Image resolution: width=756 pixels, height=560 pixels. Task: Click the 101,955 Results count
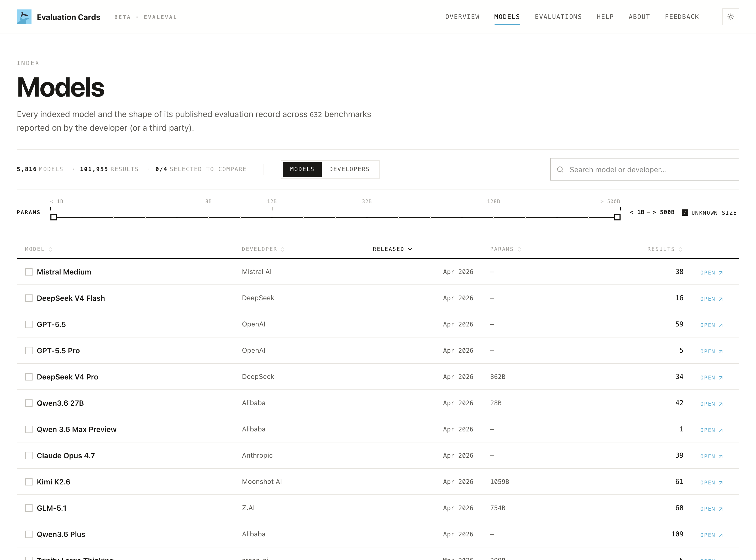[x=109, y=169]
